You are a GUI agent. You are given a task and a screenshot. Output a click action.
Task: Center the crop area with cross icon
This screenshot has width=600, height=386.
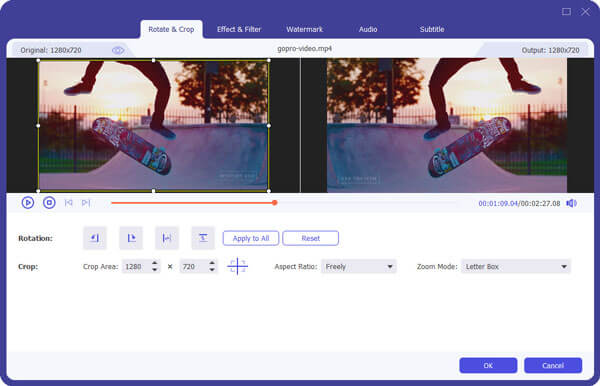pyautogui.click(x=238, y=266)
